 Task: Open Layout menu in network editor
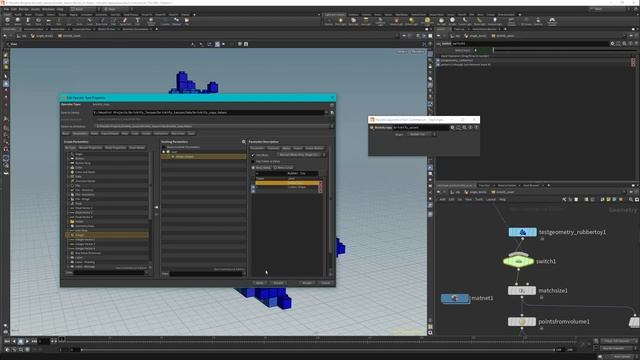[491, 200]
